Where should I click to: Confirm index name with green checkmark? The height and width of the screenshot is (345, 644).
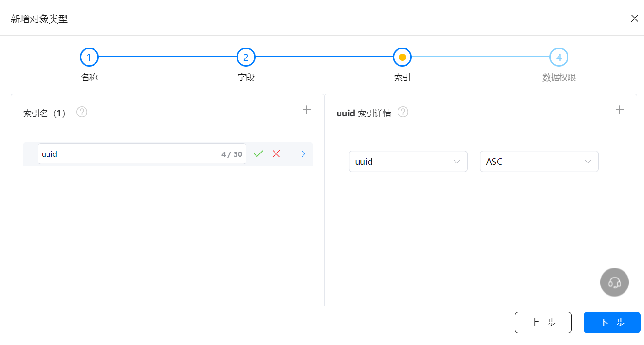tap(258, 154)
